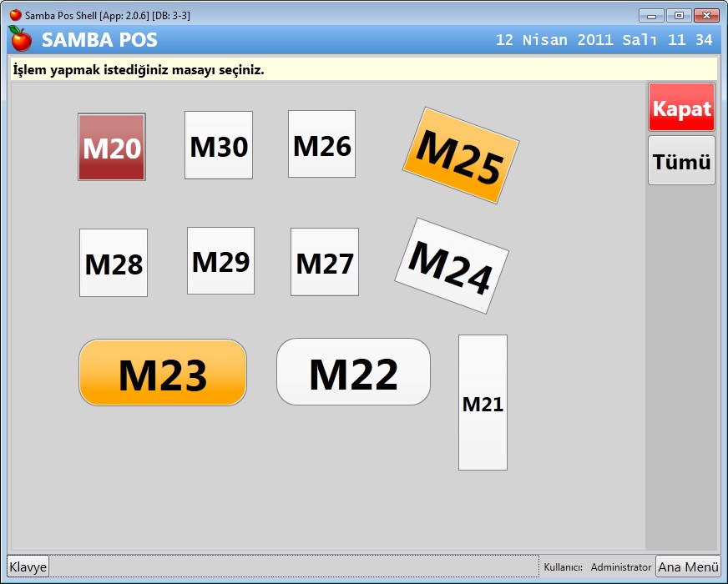Show all tables with Tümü
This screenshot has height=584, width=728.
(x=681, y=161)
